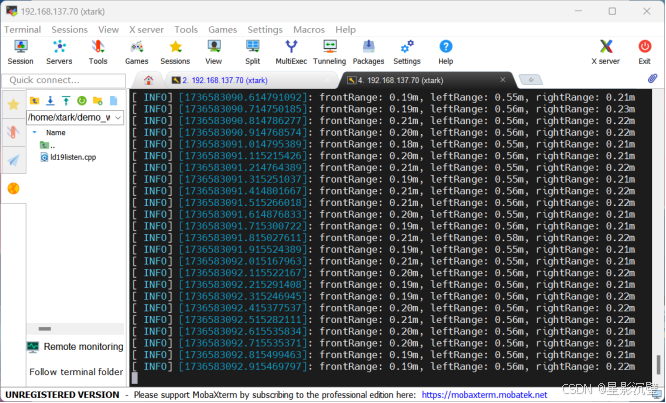Viewport: 666px width, 403px height.
Task: Upload files to current folder in SFTP
Action: [x=66, y=101]
